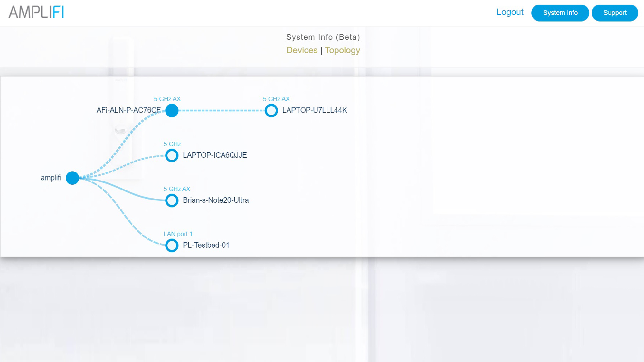Log out using the Logout link
This screenshot has height=362, width=644.
point(510,12)
